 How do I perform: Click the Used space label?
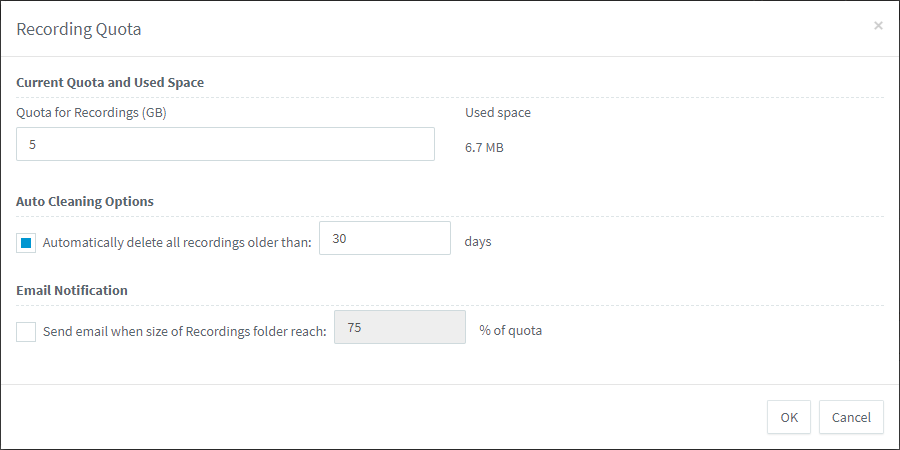tap(498, 112)
